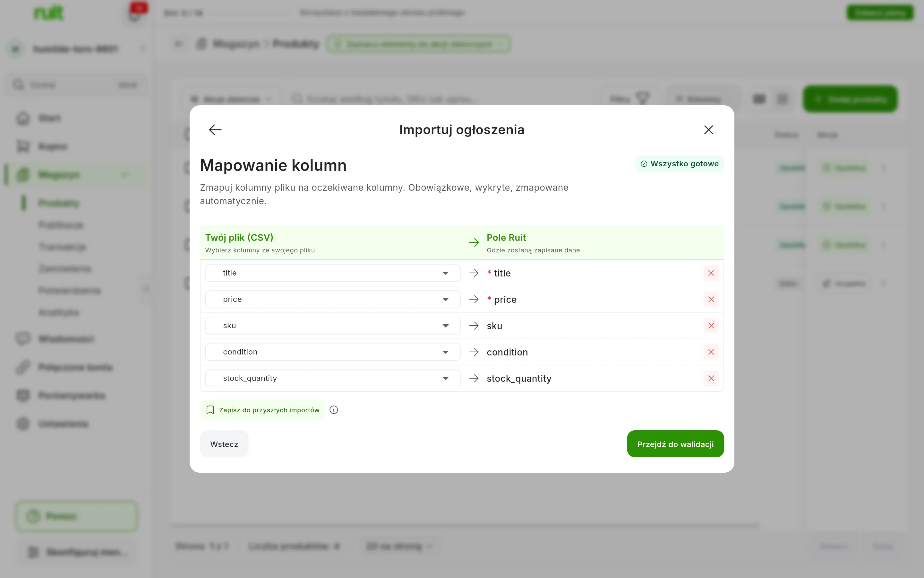Click the Wstecz button
The width and height of the screenshot is (924, 578).
tap(224, 444)
